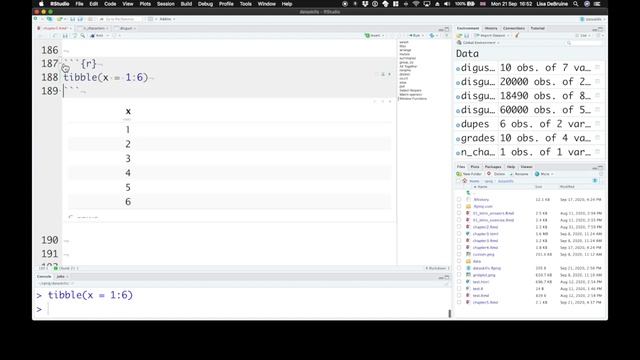Screen dimensions: 640x360
Task: Open the Session menu
Action: click(165, 4)
